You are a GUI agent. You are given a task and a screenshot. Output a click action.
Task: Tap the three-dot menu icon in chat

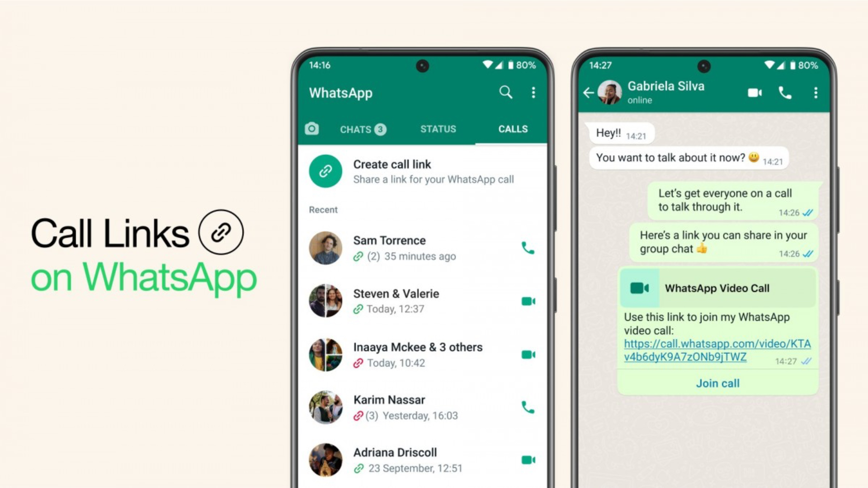tap(815, 92)
